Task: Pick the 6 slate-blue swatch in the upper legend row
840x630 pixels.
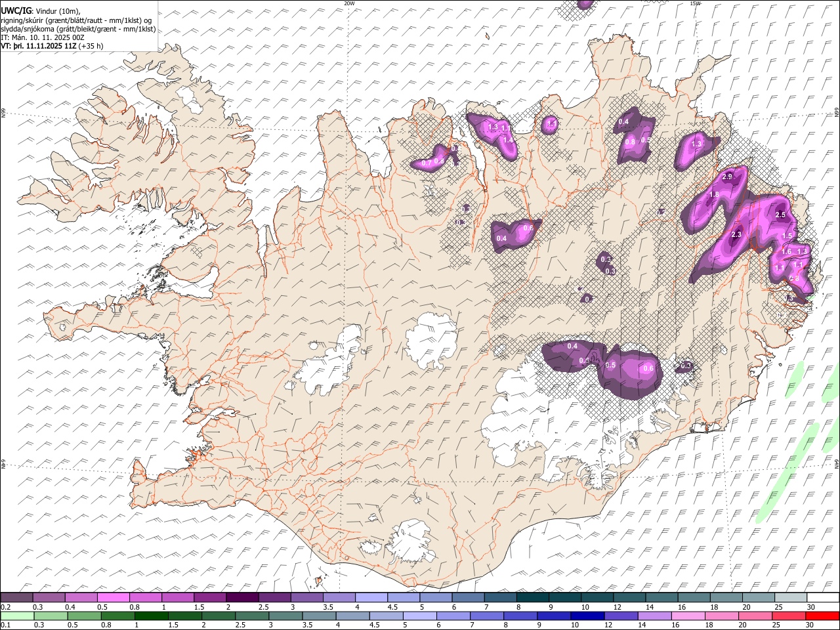Action: [467, 598]
